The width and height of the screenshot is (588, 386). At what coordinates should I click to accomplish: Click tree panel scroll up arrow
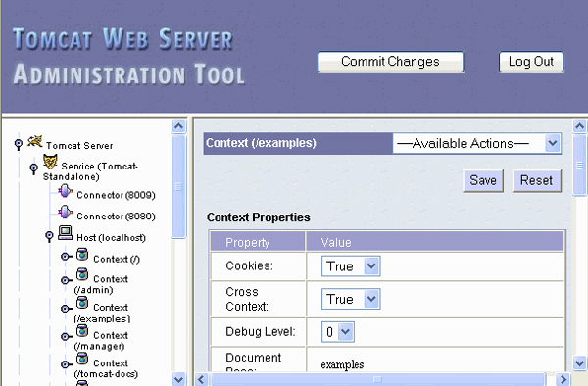tap(179, 126)
